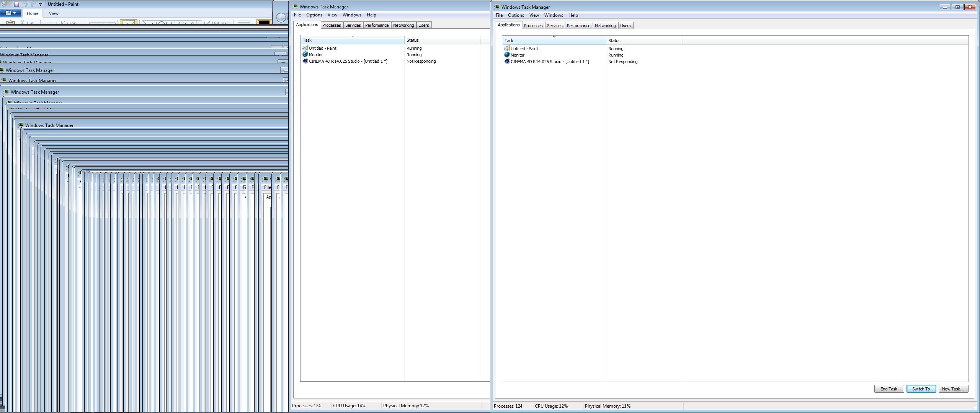Screen dimensions: 980x413
Task: Select the Untitled - Paint icon in the middle Task Manager list
Action: coord(305,48)
